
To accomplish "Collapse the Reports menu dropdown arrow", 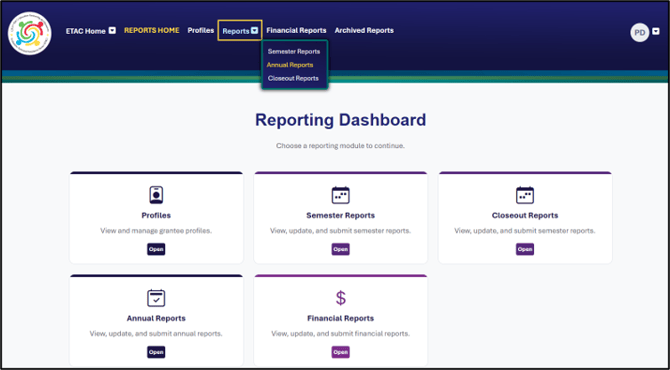I will (x=254, y=31).
